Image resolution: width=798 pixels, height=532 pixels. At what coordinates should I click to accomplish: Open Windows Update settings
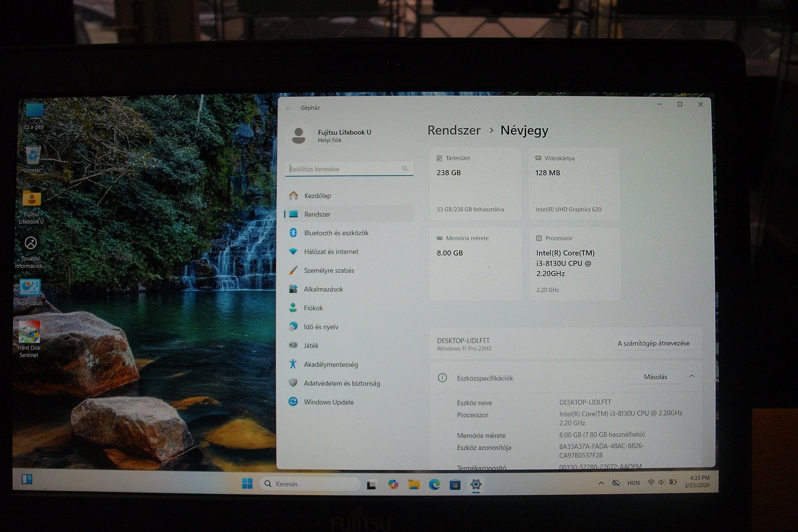tap(349, 402)
